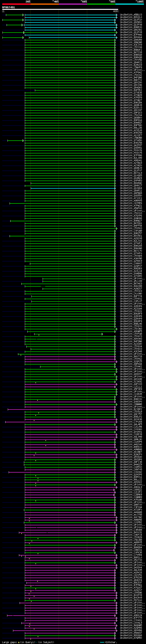The width and height of the screenshot is (146, 644).
Task: Click the hit label UniRef100_A5BUJ3
Action: pos(131,15)
